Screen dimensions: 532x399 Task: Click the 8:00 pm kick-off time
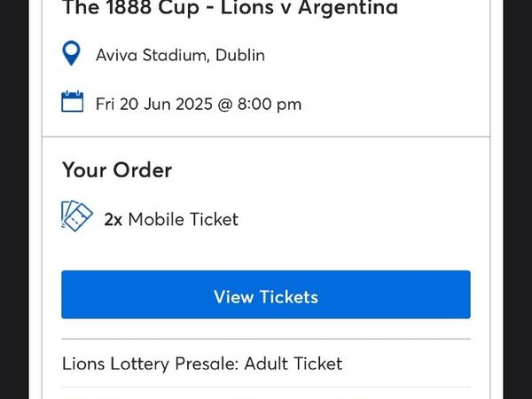[270, 104]
